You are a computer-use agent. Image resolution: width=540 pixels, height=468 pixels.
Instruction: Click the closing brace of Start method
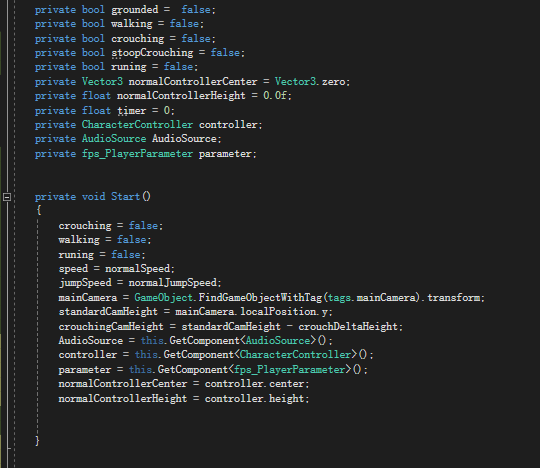[38, 441]
